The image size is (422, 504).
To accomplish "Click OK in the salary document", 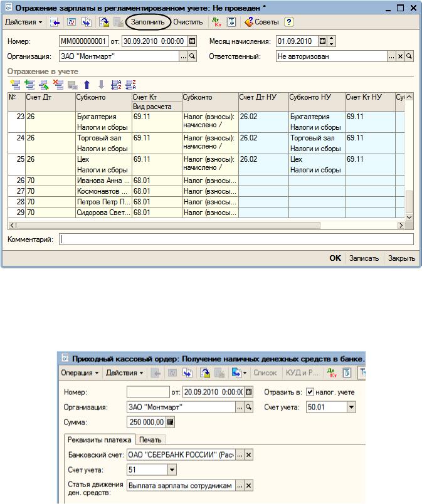I will click(335, 258).
